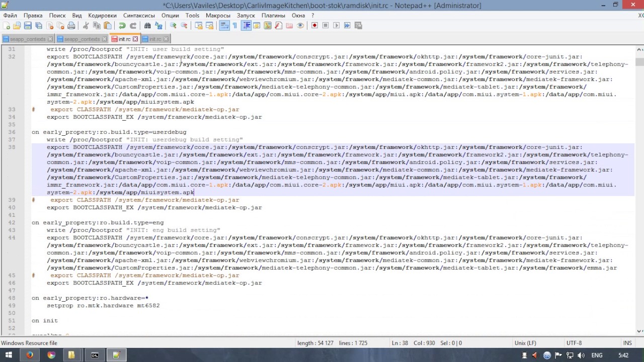
Task: Open the Вид menu
Action: [76, 16]
